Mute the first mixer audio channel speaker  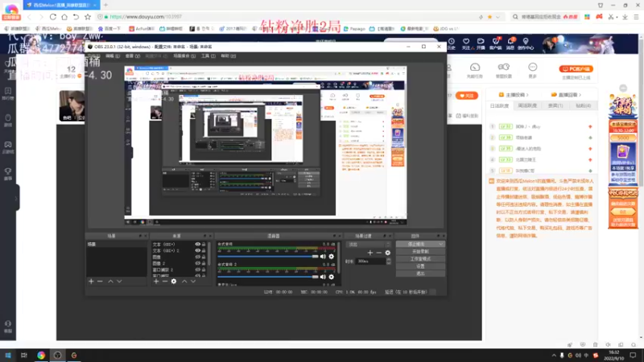[x=323, y=257]
